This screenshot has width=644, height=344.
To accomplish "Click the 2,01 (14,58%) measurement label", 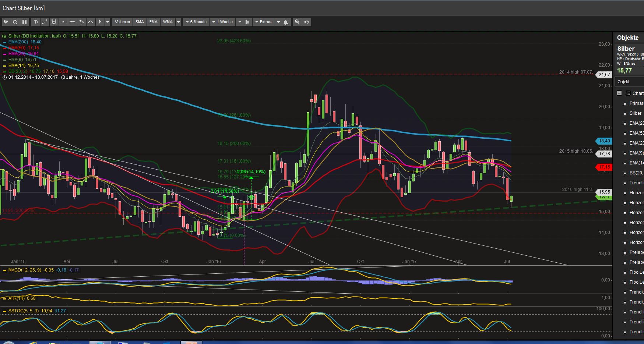I will pyautogui.click(x=225, y=191).
